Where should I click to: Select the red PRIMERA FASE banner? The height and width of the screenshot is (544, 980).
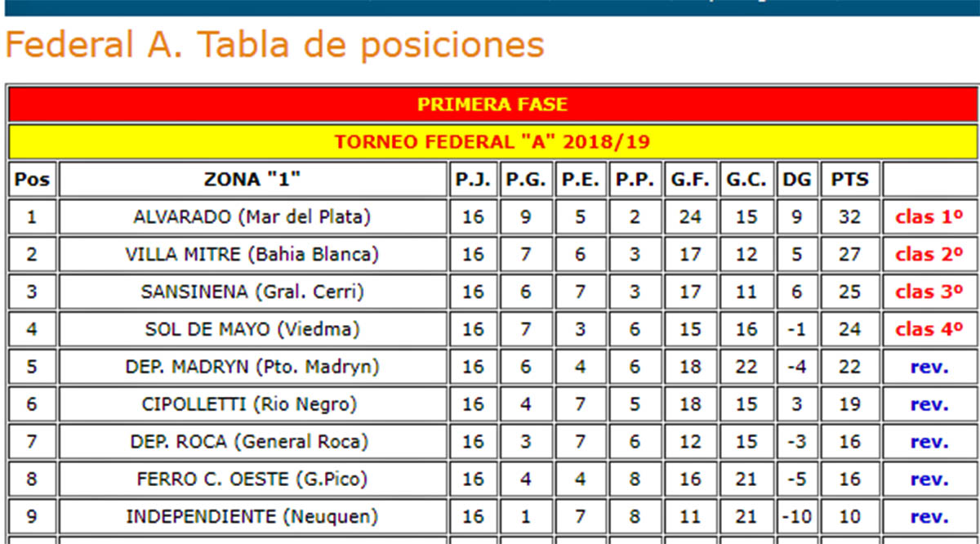[492, 105]
